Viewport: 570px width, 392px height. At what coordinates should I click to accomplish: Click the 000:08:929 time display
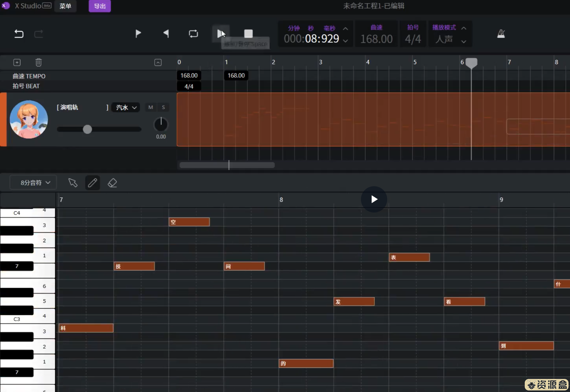(x=311, y=39)
